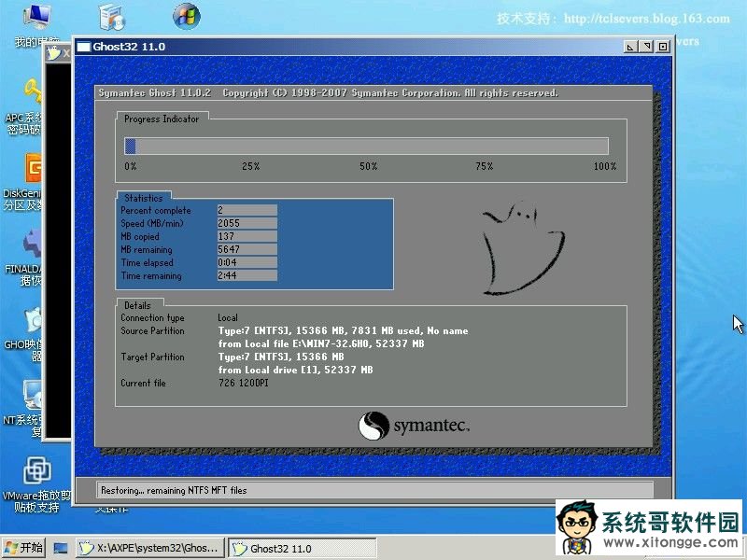Click the Percent complete value 2

[x=247, y=210]
